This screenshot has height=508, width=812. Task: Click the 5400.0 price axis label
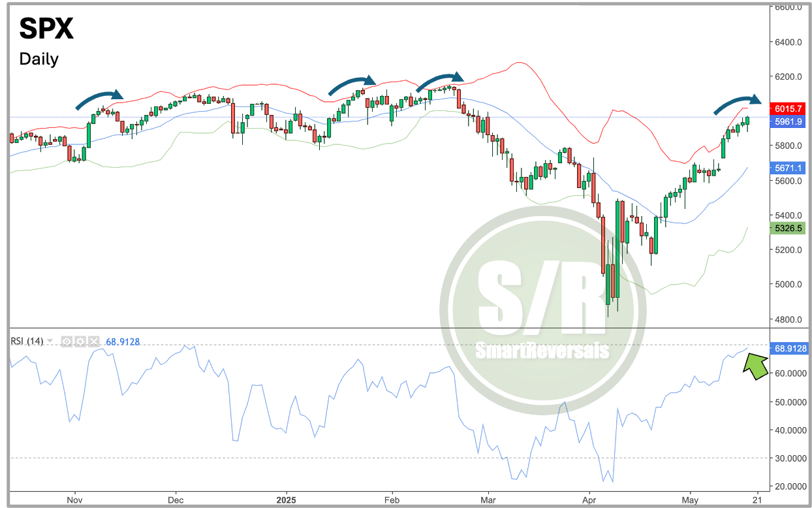789,215
